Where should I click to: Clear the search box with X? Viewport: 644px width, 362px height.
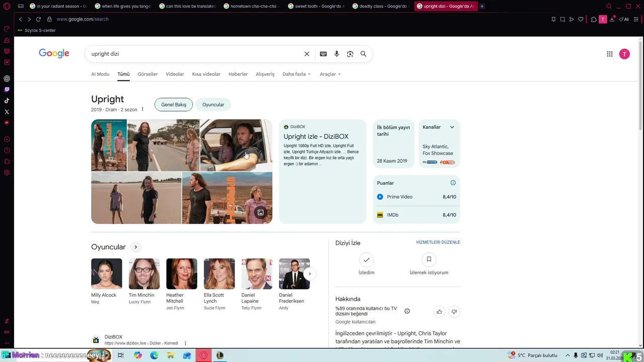click(307, 54)
